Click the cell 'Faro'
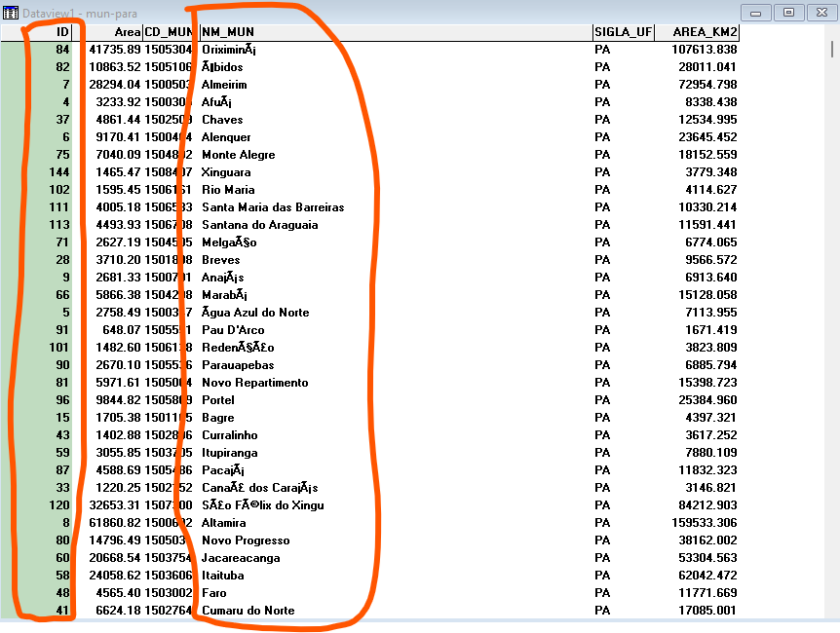The width and height of the screenshot is (840, 633). (x=214, y=593)
